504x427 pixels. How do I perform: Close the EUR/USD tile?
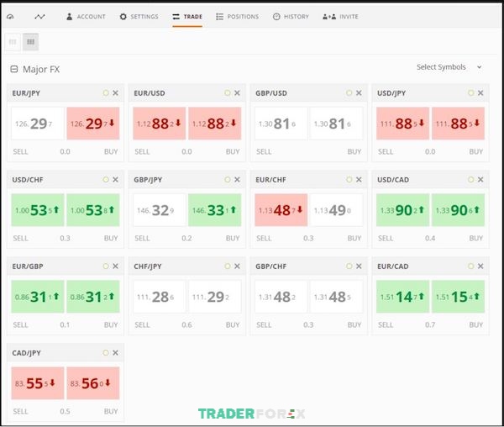[237, 93]
